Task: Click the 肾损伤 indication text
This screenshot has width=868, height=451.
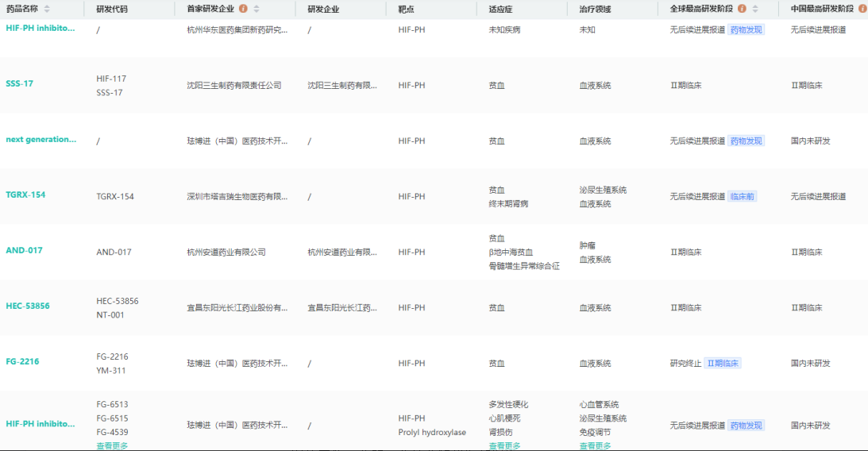Action: click(x=500, y=432)
